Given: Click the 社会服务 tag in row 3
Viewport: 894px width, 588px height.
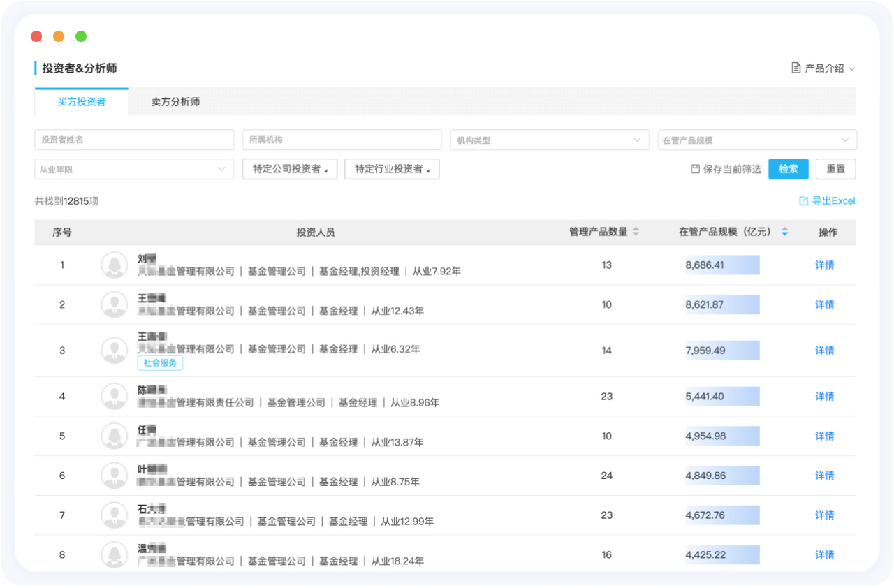Looking at the screenshot, I should point(160,363).
